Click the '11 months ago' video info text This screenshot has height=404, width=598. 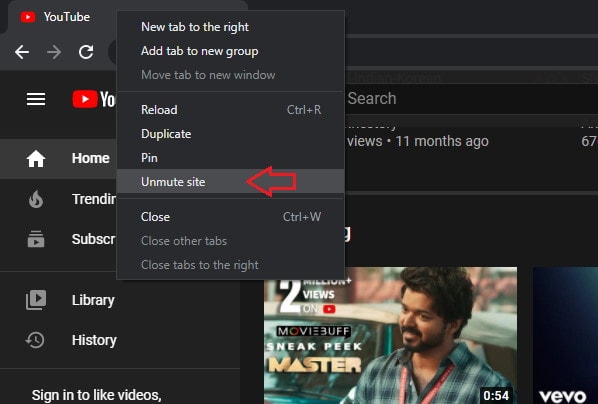[x=442, y=142]
